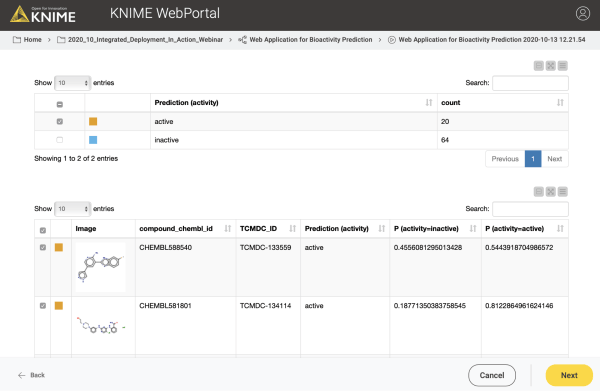Click the CHEMBL581801 molecule image
Image resolution: width=600 pixels, height=391 pixels.
(101, 326)
